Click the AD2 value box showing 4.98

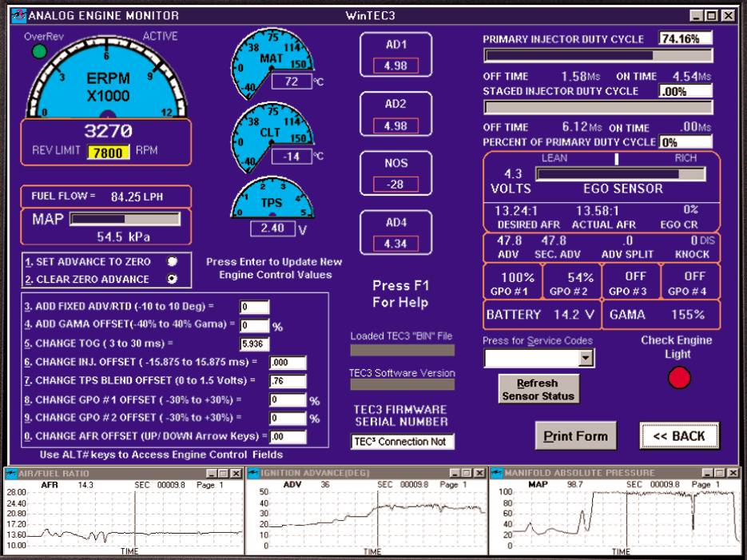point(395,126)
